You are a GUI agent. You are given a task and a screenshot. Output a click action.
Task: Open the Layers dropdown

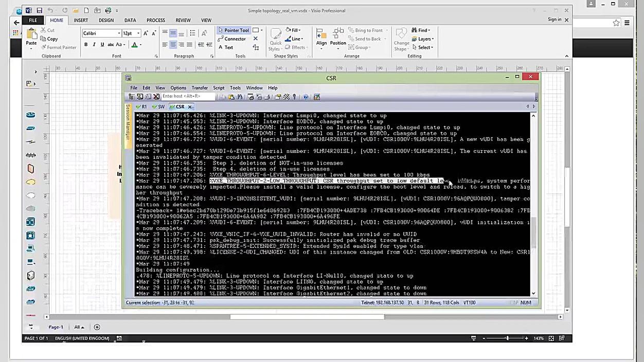[422, 39]
